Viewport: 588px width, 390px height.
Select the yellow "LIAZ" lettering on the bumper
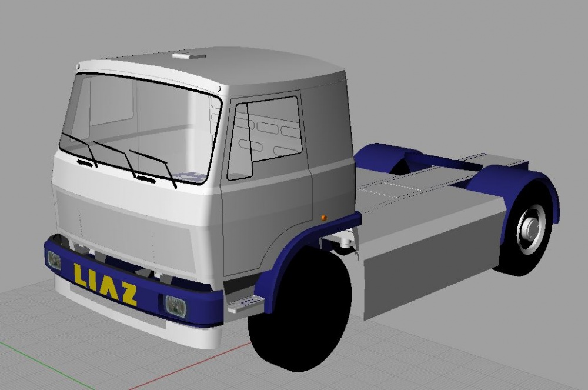[x=105, y=284]
